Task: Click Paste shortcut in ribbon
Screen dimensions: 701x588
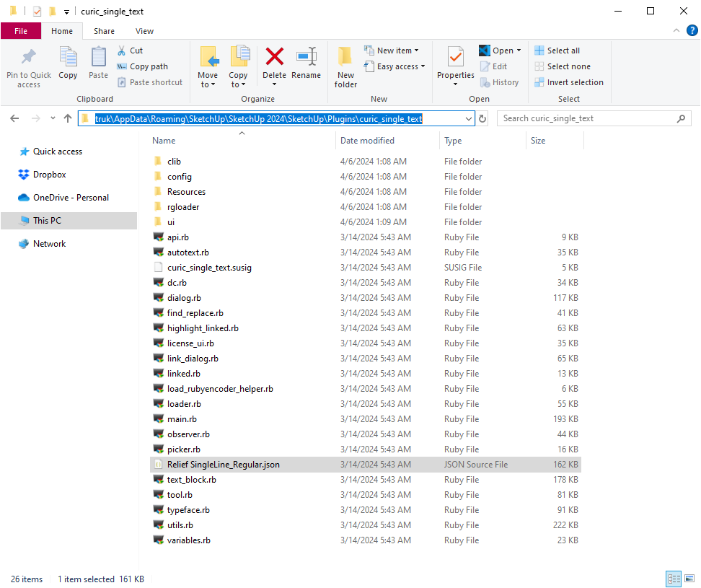Action: coord(150,82)
